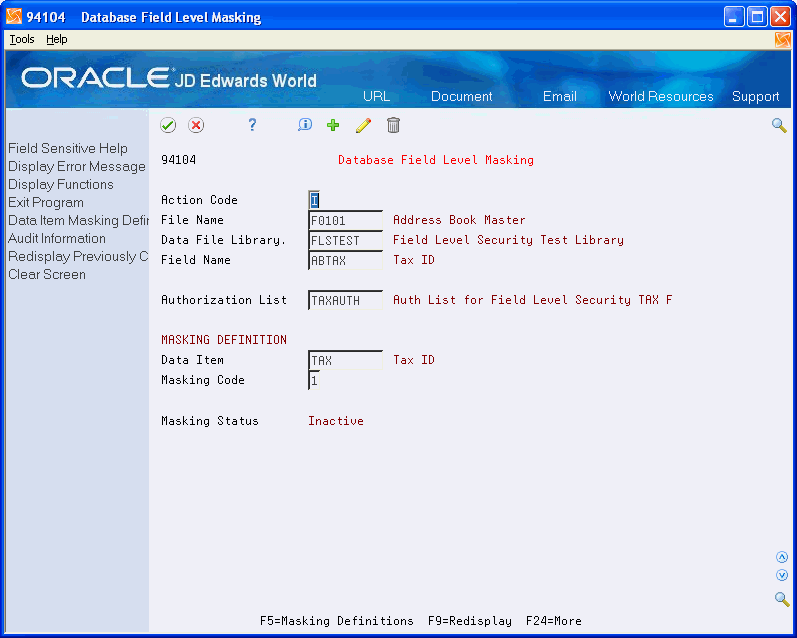The height and width of the screenshot is (638, 797).
Task: Click the Masking Code field
Action: tap(314, 380)
